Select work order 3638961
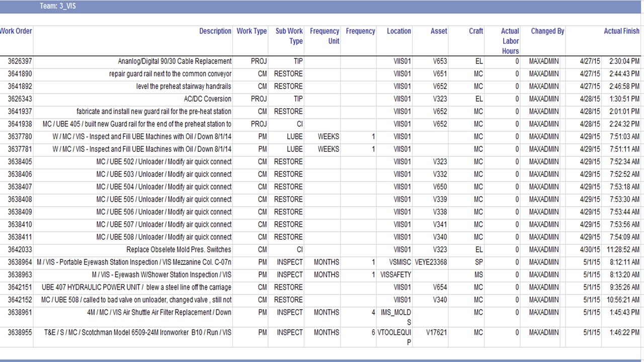Screen dimensions: 644x362 (x=20, y=313)
